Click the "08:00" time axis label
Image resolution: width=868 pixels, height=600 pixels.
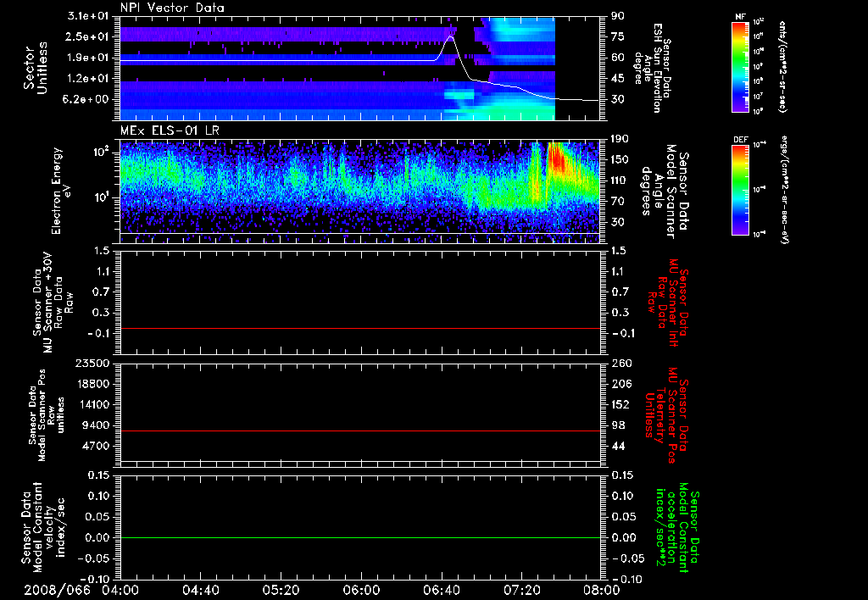tap(601, 590)
